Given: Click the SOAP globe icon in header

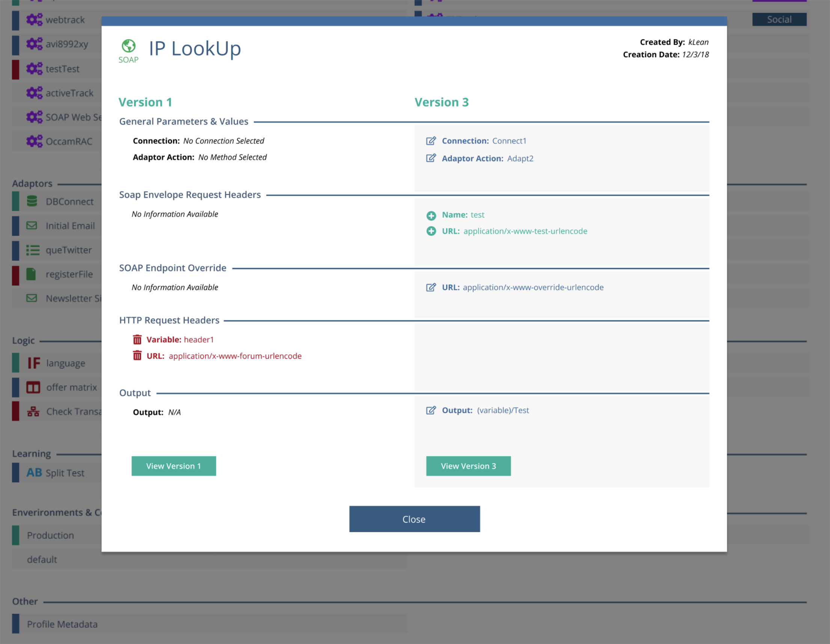Looking at the screenshot, I should pyautogui.click(x=128, y=46).
